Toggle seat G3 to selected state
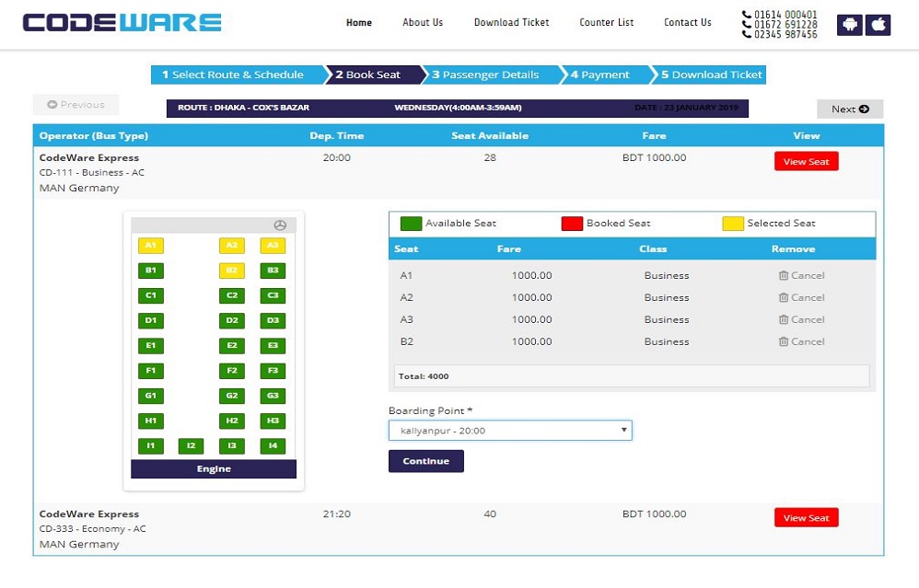The width and height of the screenshot is (919, 588). [x=272, y=396]
